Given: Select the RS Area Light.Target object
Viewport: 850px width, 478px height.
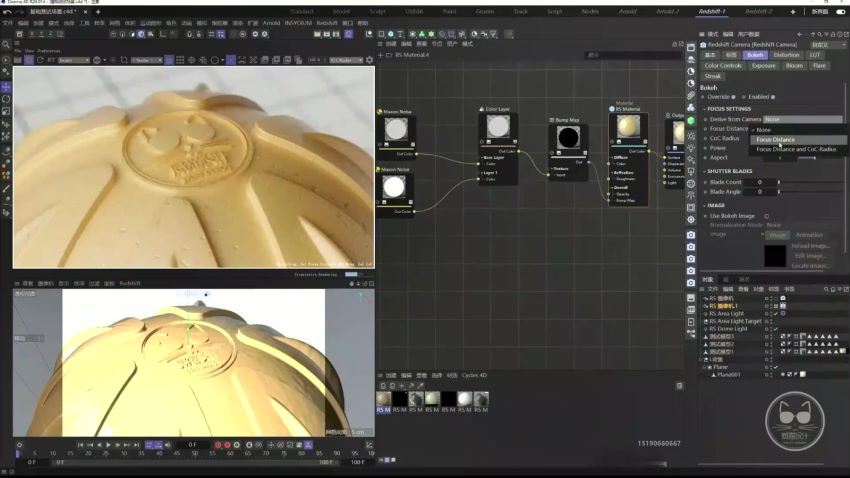Looking at the screenshot, I should click(735, 321).
